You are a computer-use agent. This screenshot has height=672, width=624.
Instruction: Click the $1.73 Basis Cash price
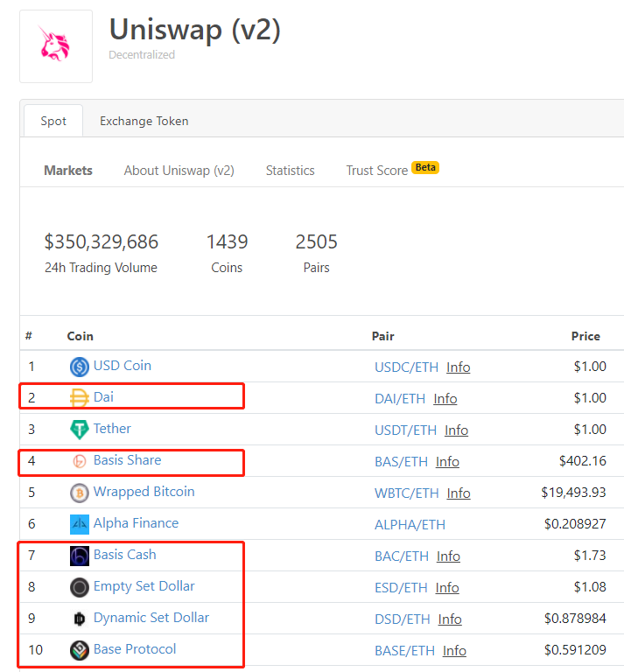pos(590,555)
